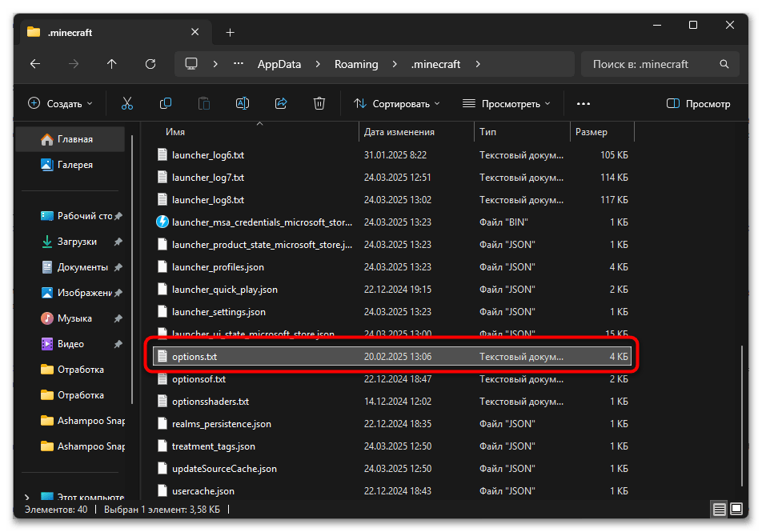Open the Сортировать sort dropdown

(x=396, y=103)
